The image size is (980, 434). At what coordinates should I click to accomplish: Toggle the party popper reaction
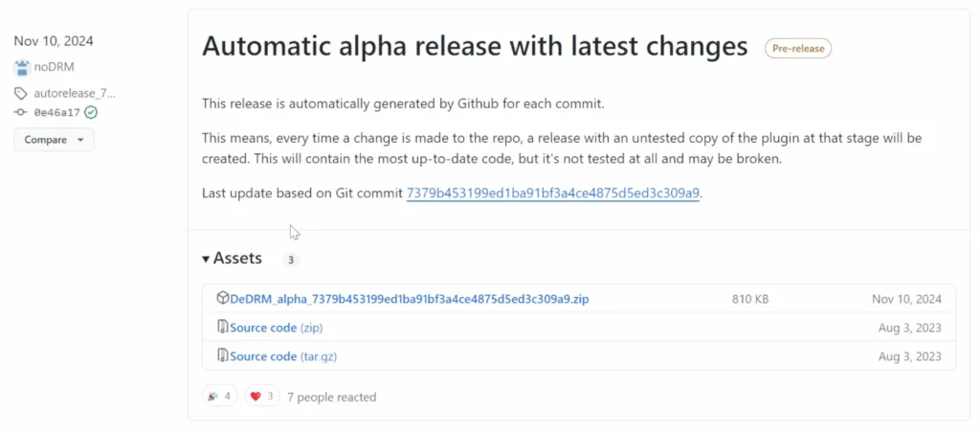219,396
